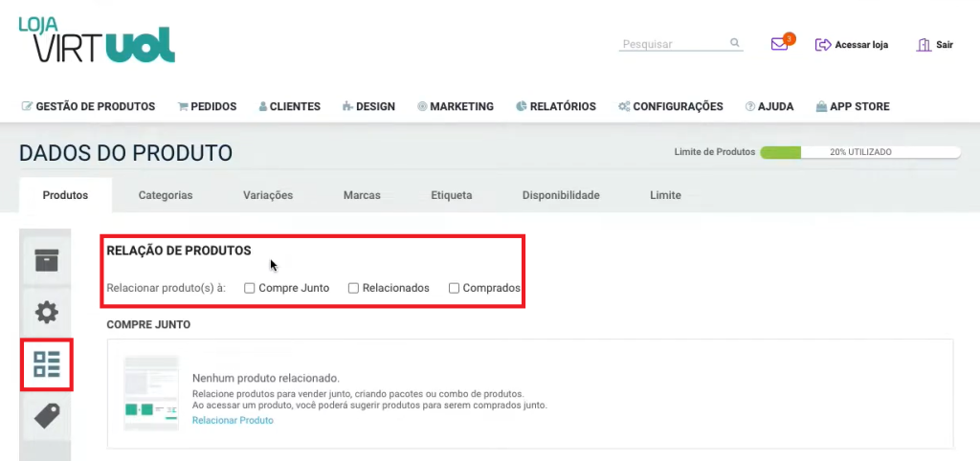Click the Nenhum produto relacionado text
Screen dimensions: 980x461
[266, 379]
